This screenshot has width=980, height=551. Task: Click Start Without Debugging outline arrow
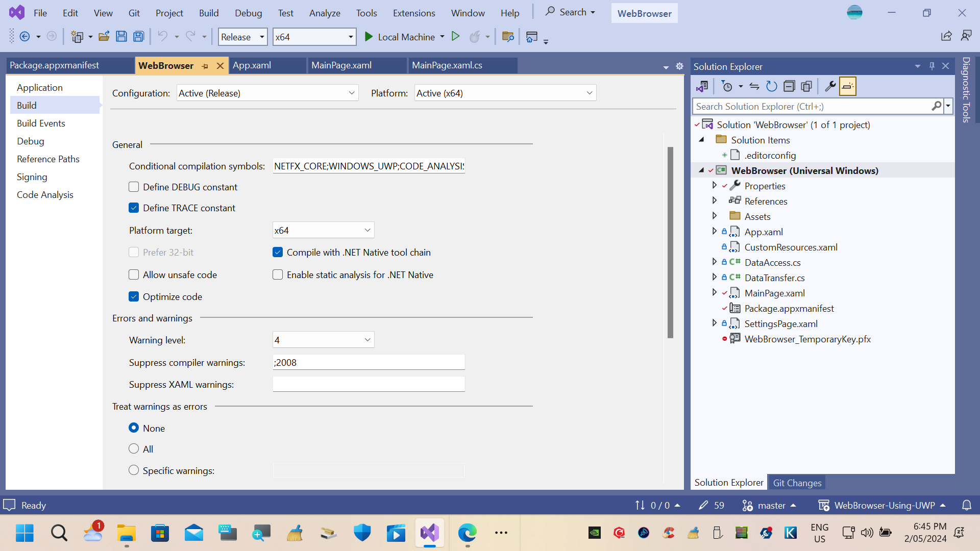456,36
